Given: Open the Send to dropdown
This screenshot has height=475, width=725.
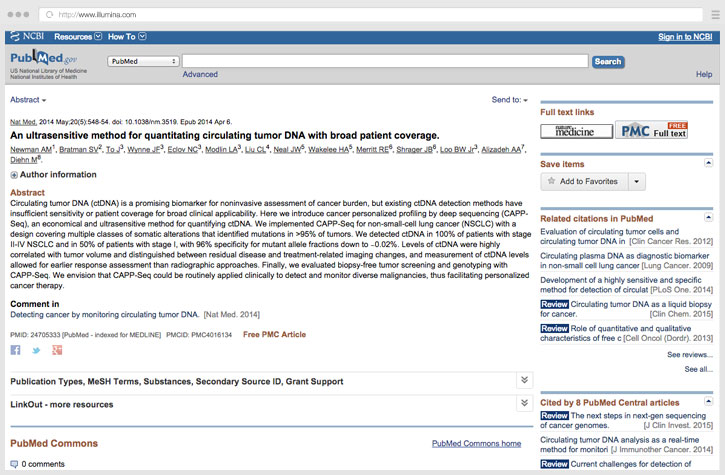Looking at the screenshot, I should pyautogui.click(x=509, y=100).
